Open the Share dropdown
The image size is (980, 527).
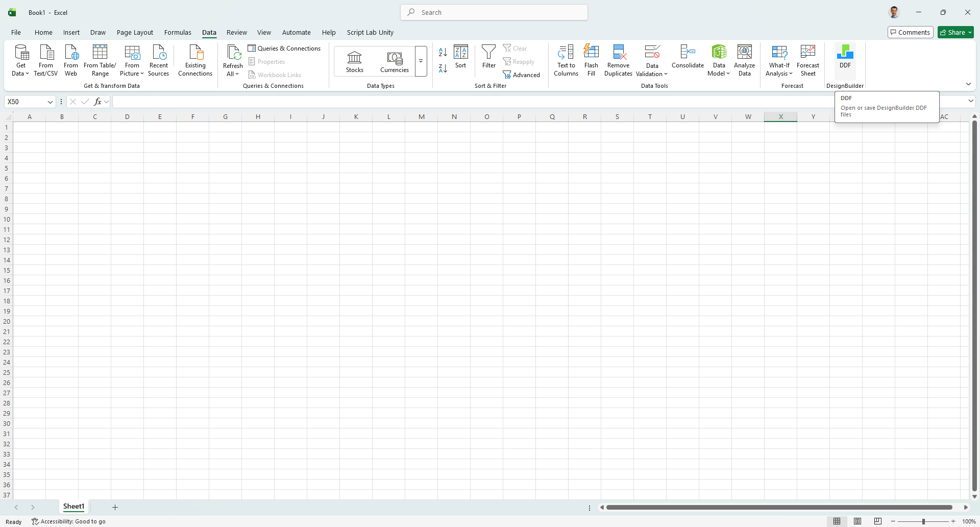click(956, 32)
